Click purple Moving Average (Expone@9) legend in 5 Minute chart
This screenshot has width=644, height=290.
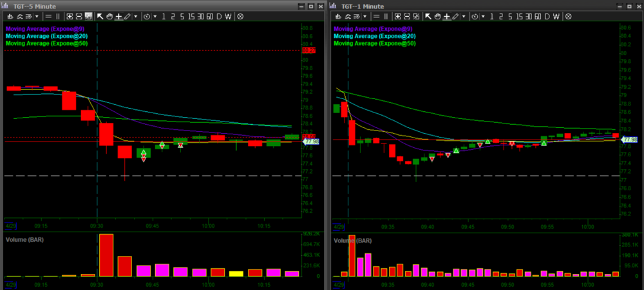click(x=42, y=29)
